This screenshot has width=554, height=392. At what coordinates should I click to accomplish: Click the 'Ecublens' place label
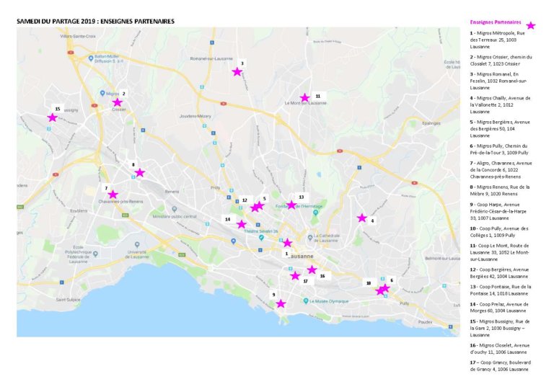(x=79, y=210)
